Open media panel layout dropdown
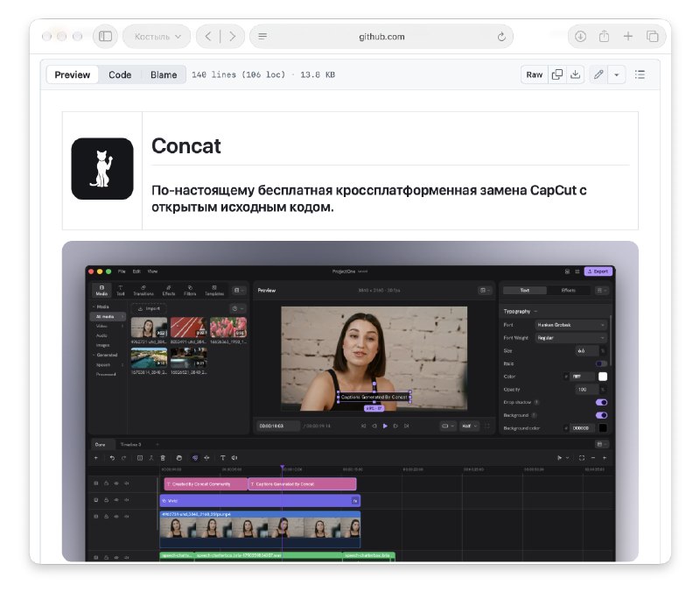Screen dimensions: 700x592 pyautogui.click(x=239, y=291)
